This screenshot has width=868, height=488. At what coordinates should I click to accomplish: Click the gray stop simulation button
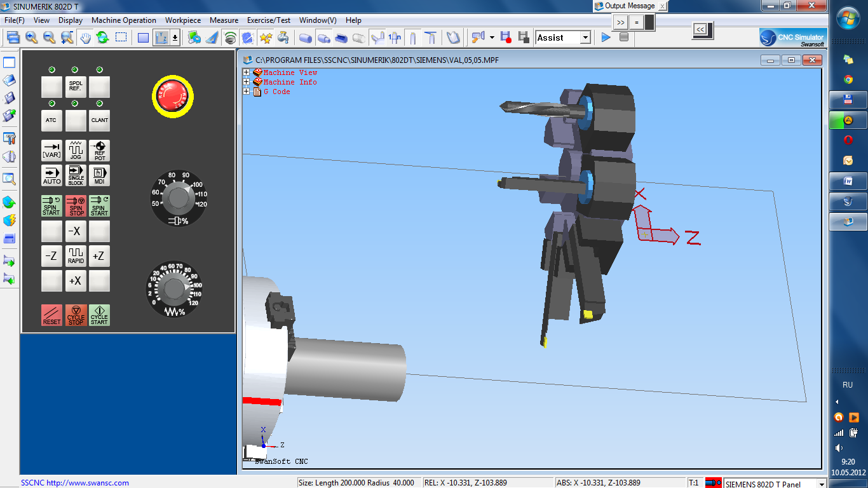(x=624, y=37)
